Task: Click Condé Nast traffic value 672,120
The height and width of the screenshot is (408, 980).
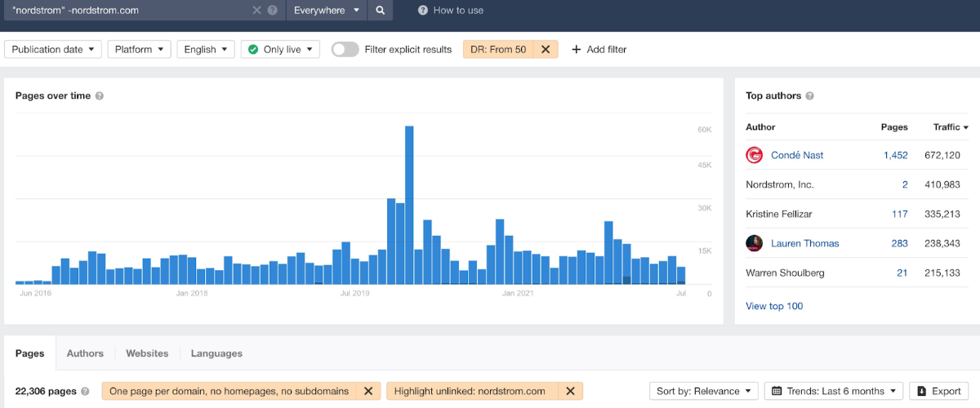Action: click(942, 155)
